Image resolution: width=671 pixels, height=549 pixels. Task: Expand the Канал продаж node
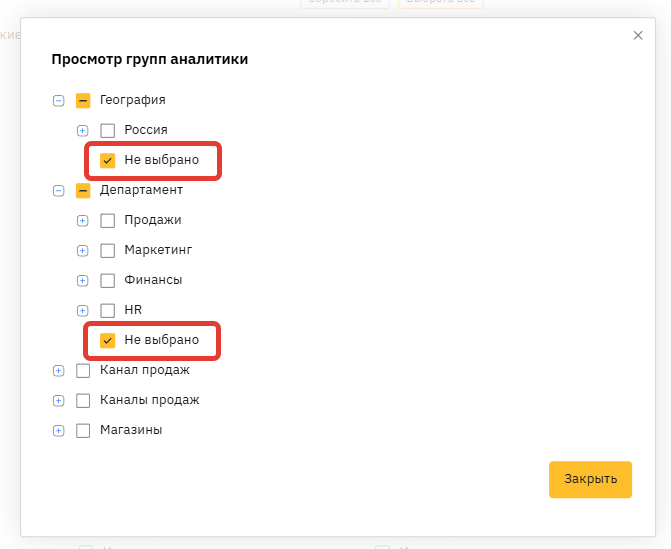(58, 370)
